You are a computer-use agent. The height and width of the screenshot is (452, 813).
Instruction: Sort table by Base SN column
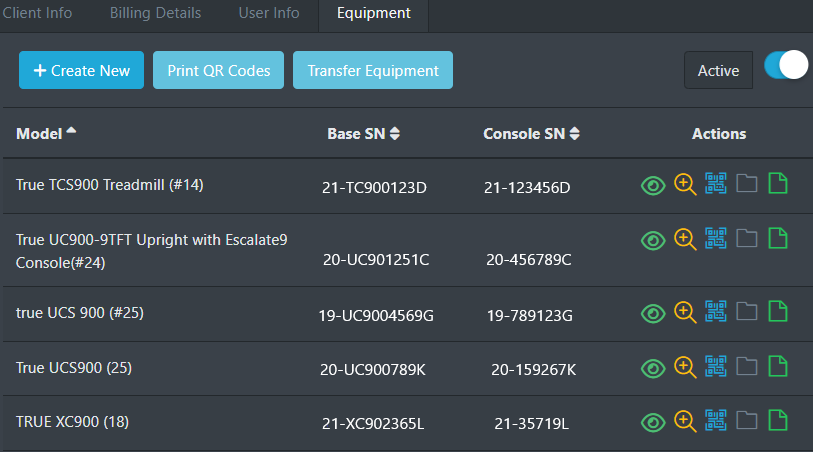click(363, 134)
